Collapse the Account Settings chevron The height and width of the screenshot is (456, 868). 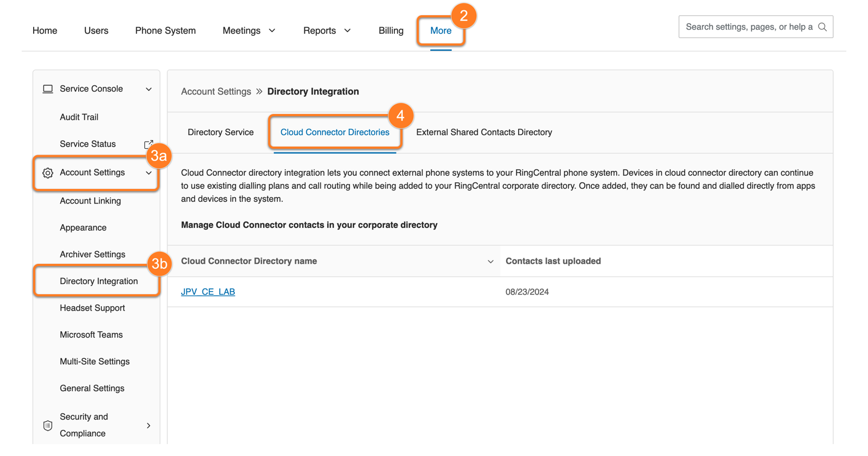149,173
